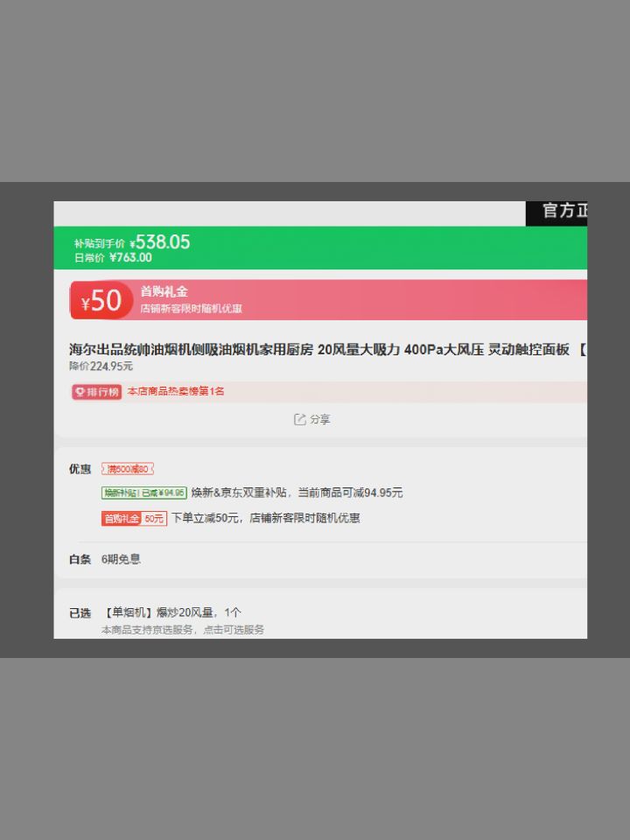The image size is (630, 840).
Task: Open the 排行榜 ranking badge
Action: coord(97,392)
